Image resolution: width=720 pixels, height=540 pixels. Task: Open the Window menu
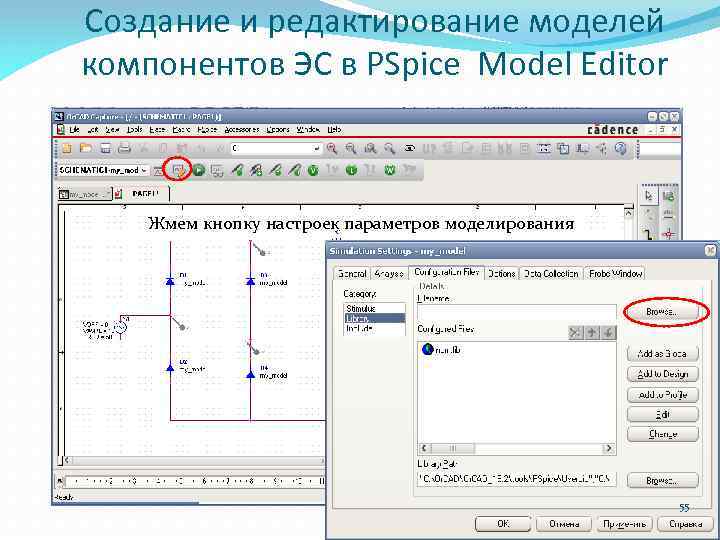coord(308,130)
